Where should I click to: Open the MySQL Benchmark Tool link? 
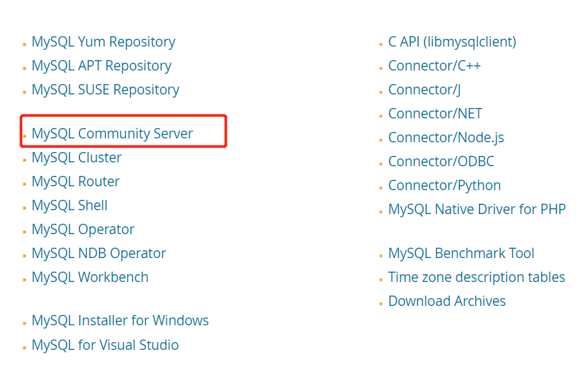pyautogui.click(x=461, y=254)
